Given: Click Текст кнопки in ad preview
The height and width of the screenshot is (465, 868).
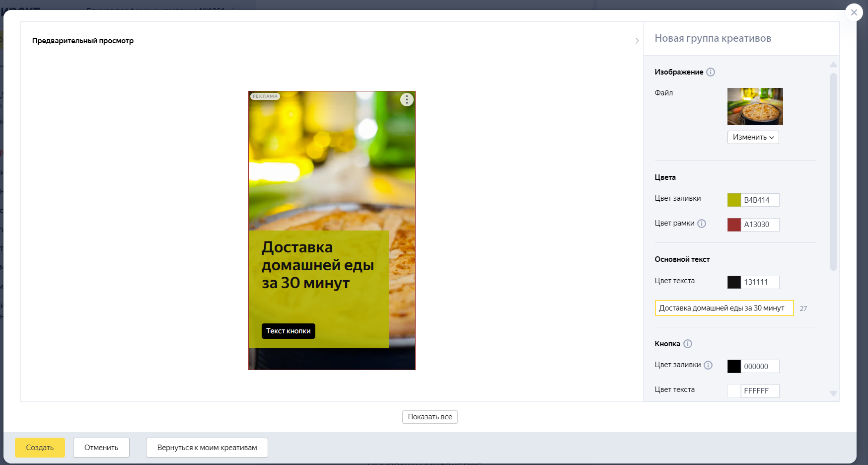Looking at the screenshot, I should (289, 331).
